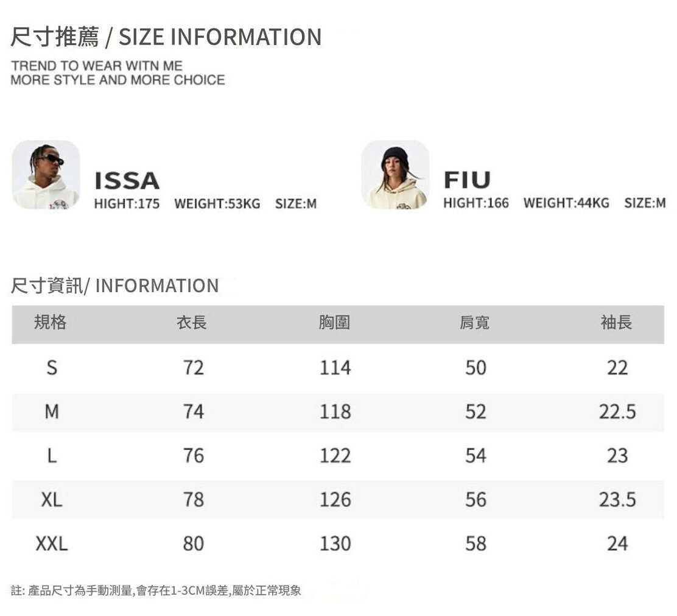Screen dimensions: 677x616
Task: Click chest value 118 in M row
Action: pos(335,412)
